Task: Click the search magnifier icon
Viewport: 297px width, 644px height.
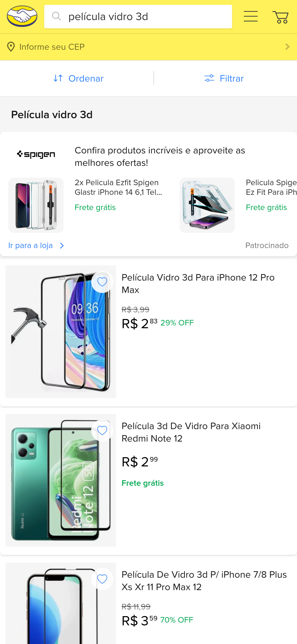Action: [x=56, y=17]
